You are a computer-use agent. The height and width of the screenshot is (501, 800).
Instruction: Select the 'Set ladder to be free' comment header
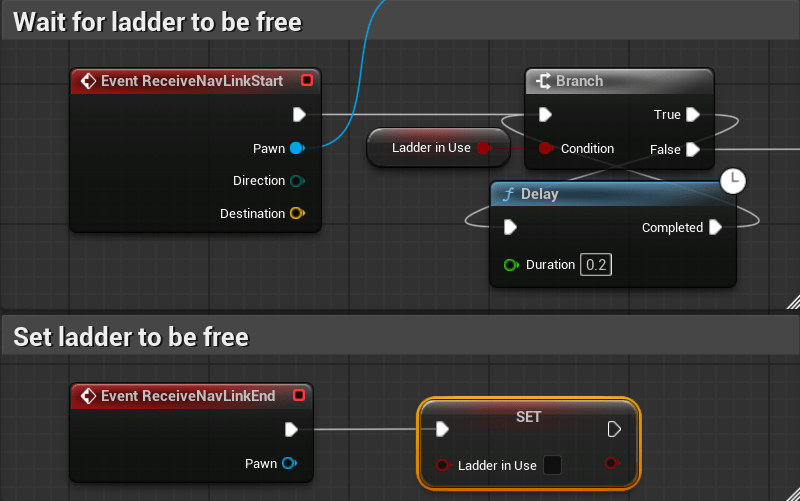tap(131, 337)
